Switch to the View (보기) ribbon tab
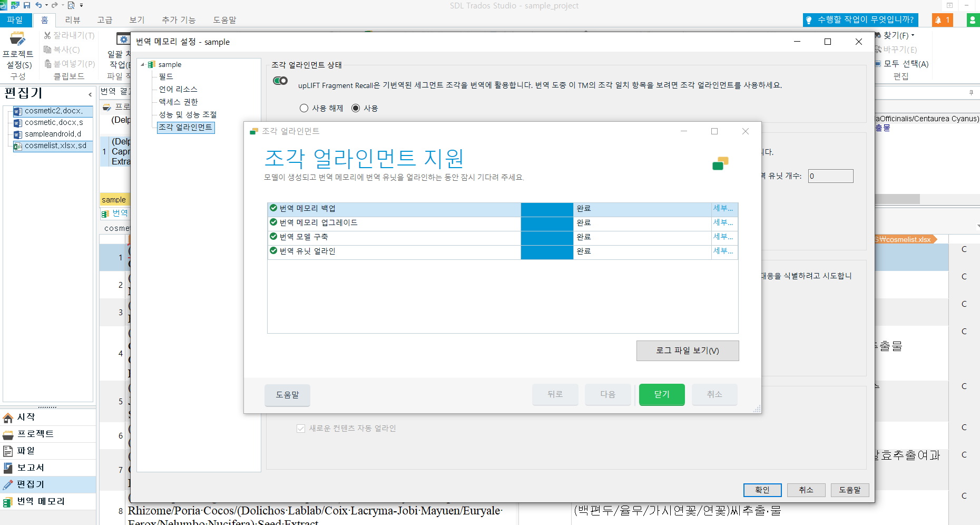 (137, 20)
